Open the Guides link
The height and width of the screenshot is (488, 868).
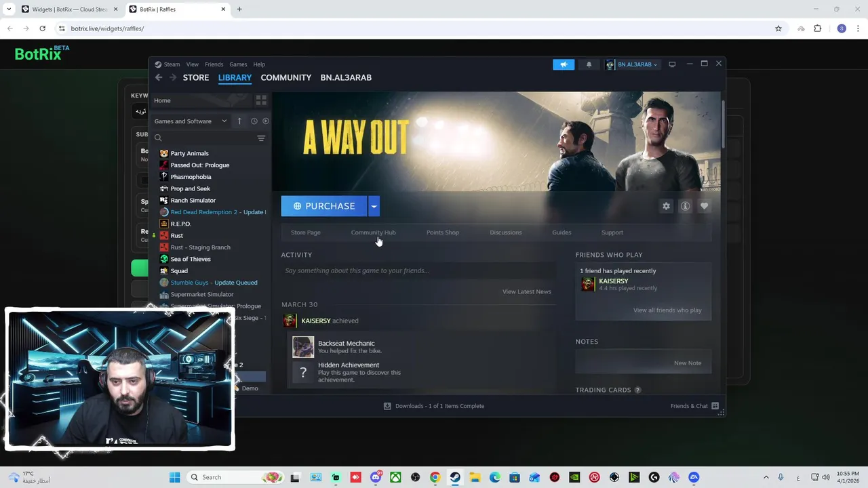[x=561, y=232]
